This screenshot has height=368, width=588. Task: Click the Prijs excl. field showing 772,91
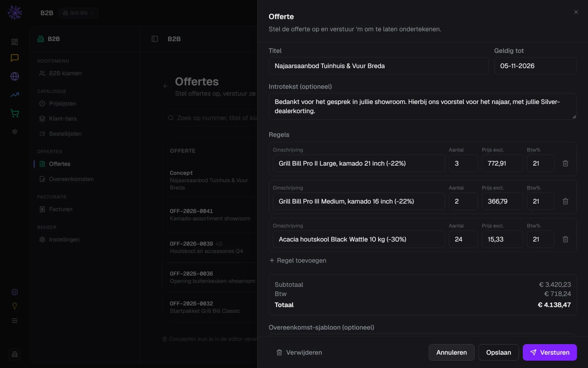(x=502, y=163)
